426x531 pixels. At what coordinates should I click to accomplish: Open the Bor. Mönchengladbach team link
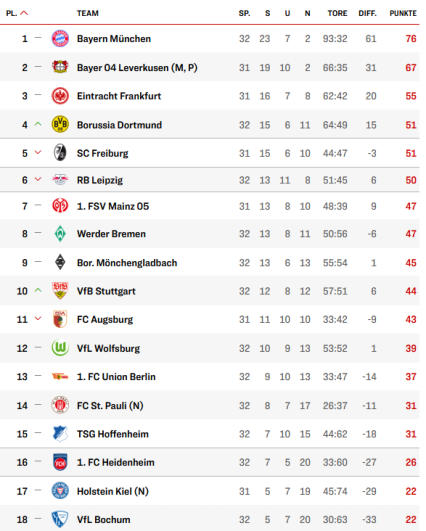127,263
